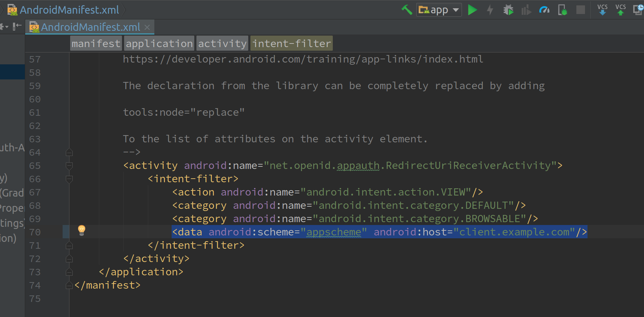644x317 pixels.
Task: Collapse the intent-filter fold on line 66
Action: [69, 179]
